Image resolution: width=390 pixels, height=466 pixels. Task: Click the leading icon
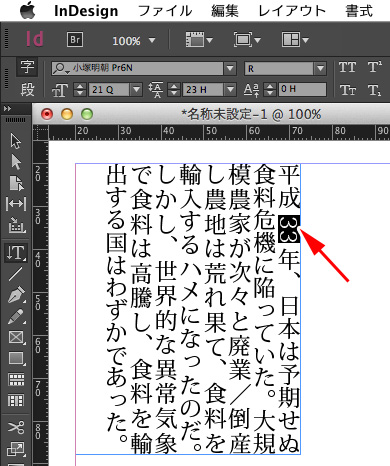click(156, 90)
